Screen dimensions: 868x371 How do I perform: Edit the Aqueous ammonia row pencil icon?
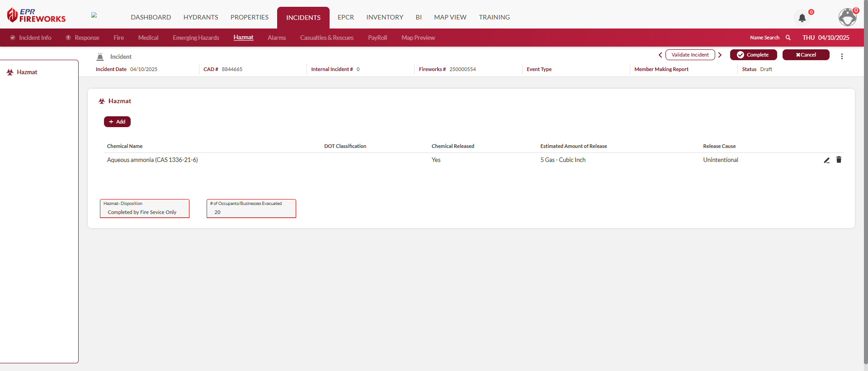[826, 160]
